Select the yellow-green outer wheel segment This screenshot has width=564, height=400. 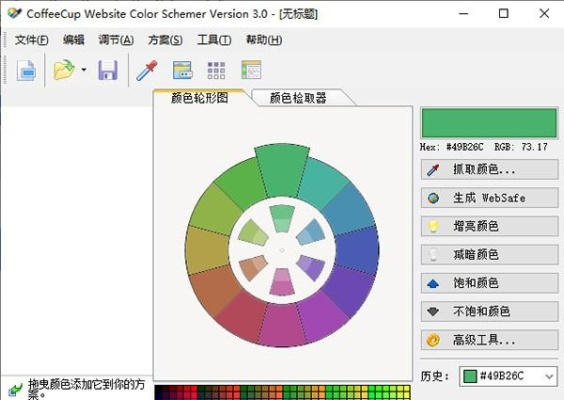215,210
